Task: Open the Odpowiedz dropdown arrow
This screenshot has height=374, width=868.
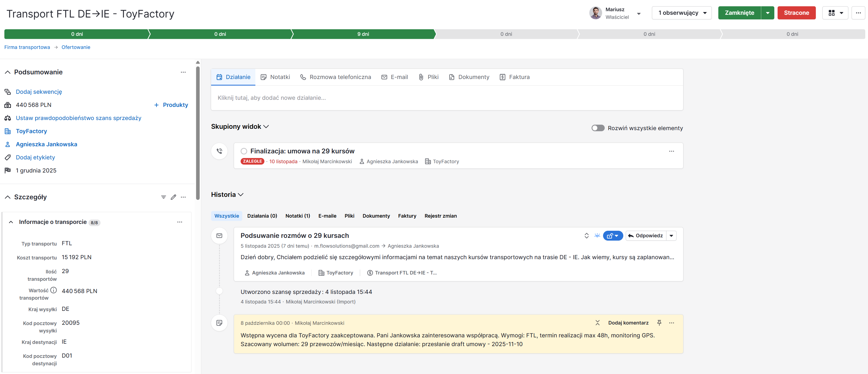Action: 672,235
